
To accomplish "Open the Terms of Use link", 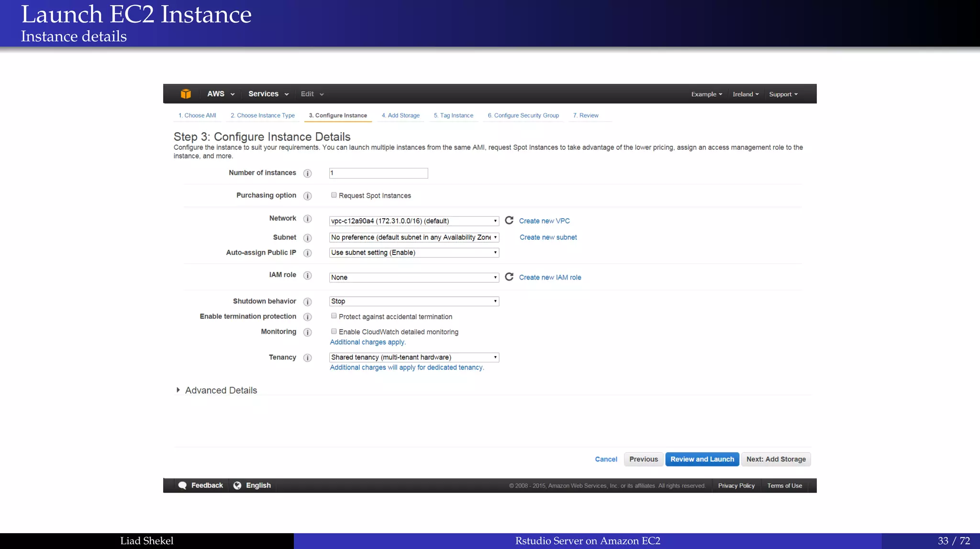I will 785,485.
